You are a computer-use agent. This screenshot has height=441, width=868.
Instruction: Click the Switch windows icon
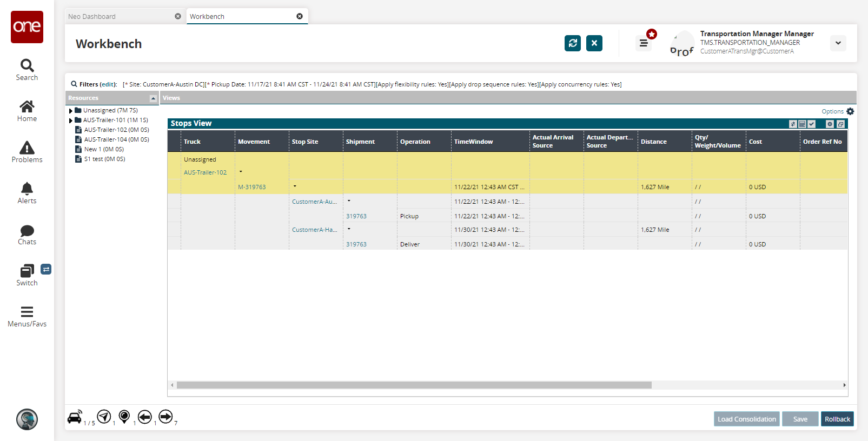click(x=27, y=271)
